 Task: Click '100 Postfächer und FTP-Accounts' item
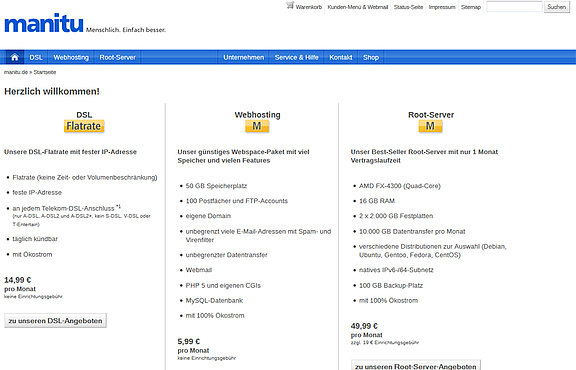(237, 201)
